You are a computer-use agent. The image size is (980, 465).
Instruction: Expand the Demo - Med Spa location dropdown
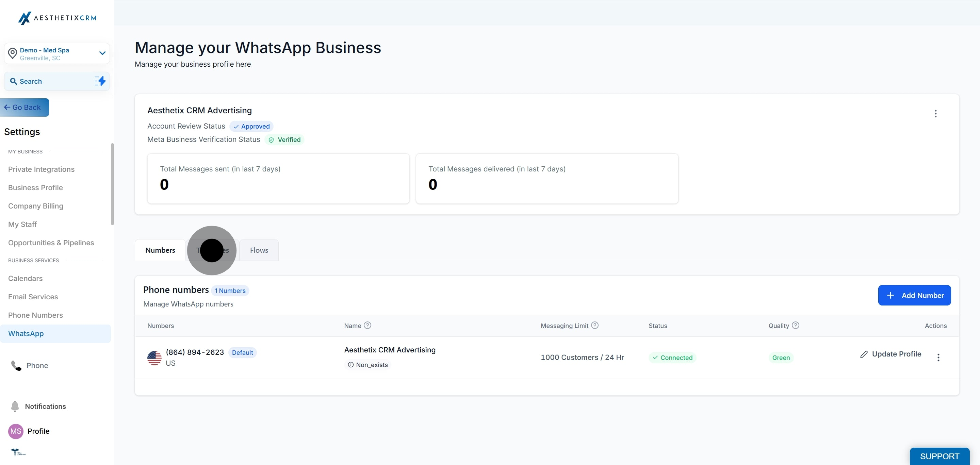click(x=102, y=53)
